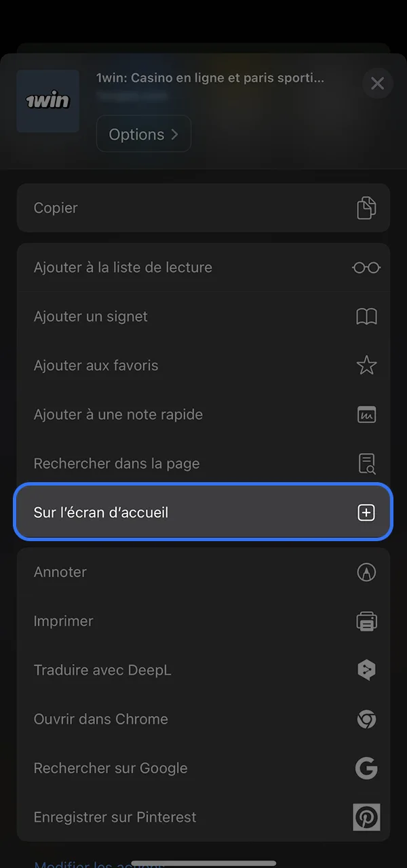Viewport: 407px width, 868px height.
Task: Tap the plus square icon on Sur l'écran d'accueil
Action: click(366, 512)
